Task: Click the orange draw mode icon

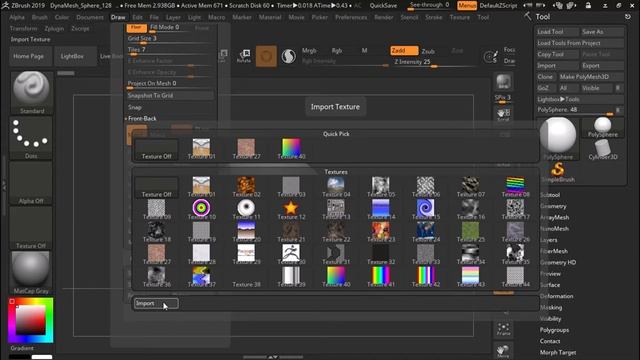Action: tap(266, 56)
